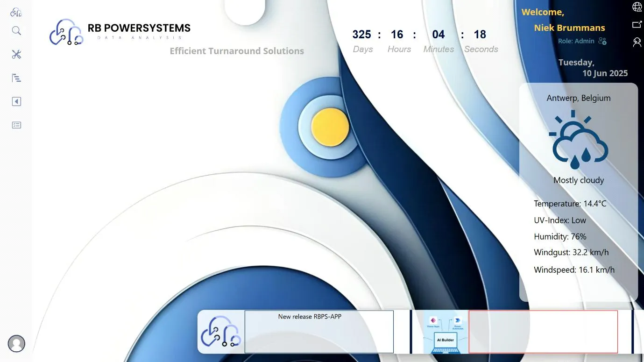The width and height of the screenshot is (644, 362).
Task: Click 'Windgust: 32.2 km/h' value
Action: click(x=571, y=252)
